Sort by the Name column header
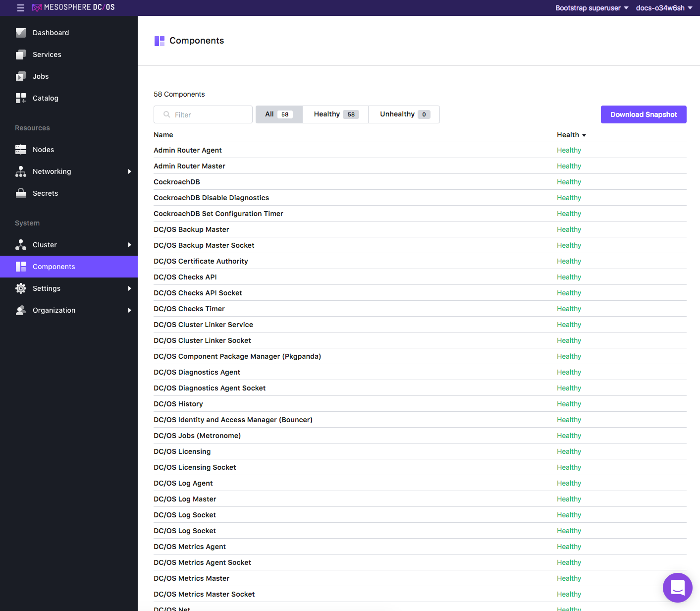 point(163,135)
